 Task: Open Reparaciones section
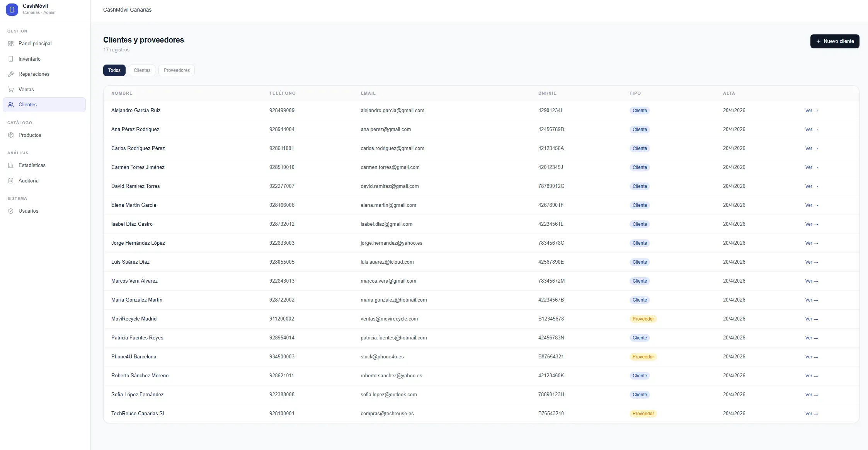pos(44,74)
